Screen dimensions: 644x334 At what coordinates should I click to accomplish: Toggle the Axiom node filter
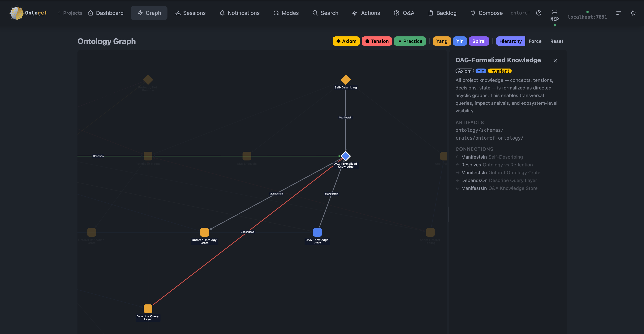tap(346, 41)
